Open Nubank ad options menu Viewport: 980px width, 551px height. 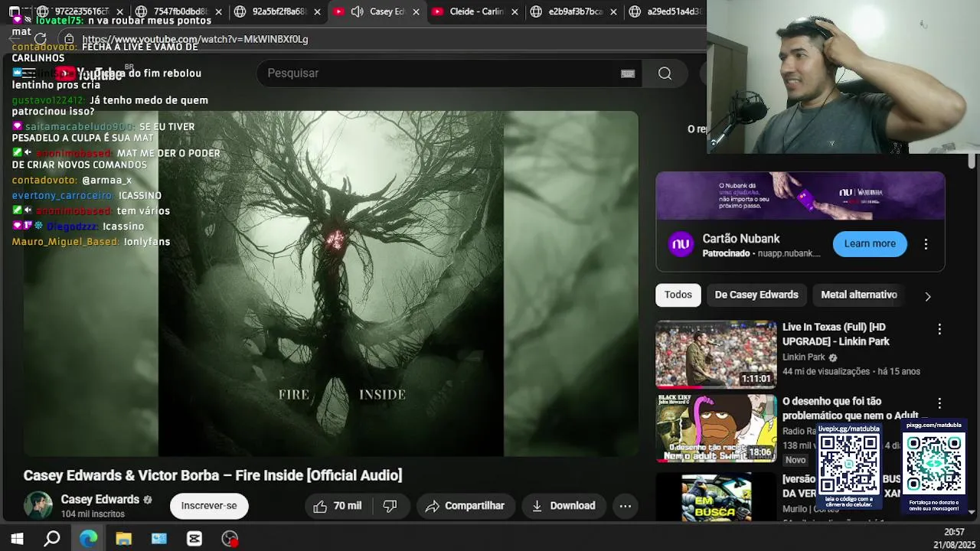pos(926,244)
